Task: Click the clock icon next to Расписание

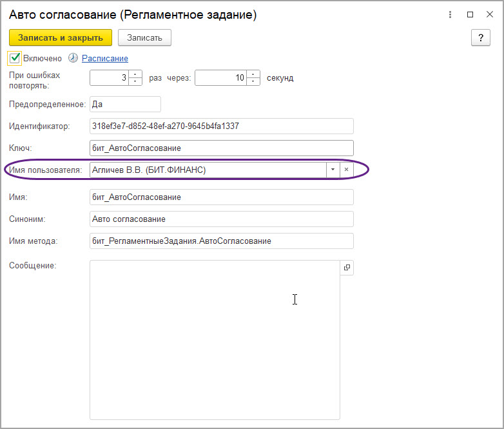Action: pos(73,58)
